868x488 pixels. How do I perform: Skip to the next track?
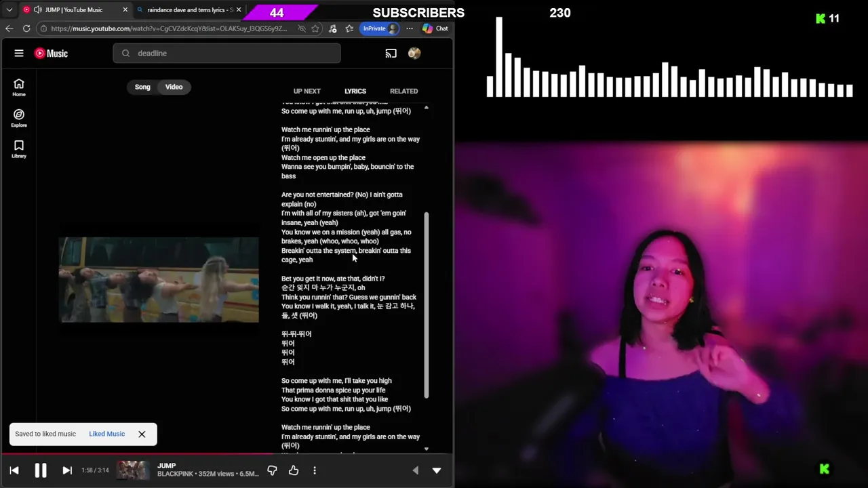pyautogui.click(x=67, y=470)
